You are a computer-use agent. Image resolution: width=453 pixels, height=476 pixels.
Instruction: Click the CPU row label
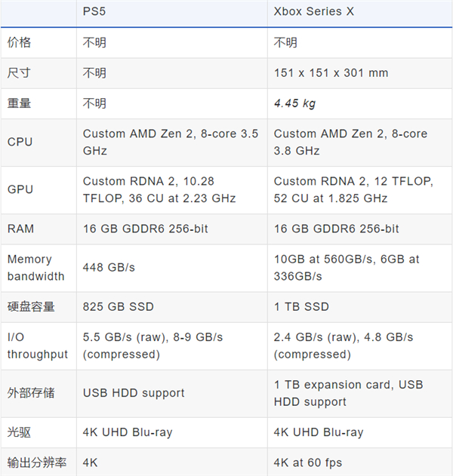pos(20,142)
